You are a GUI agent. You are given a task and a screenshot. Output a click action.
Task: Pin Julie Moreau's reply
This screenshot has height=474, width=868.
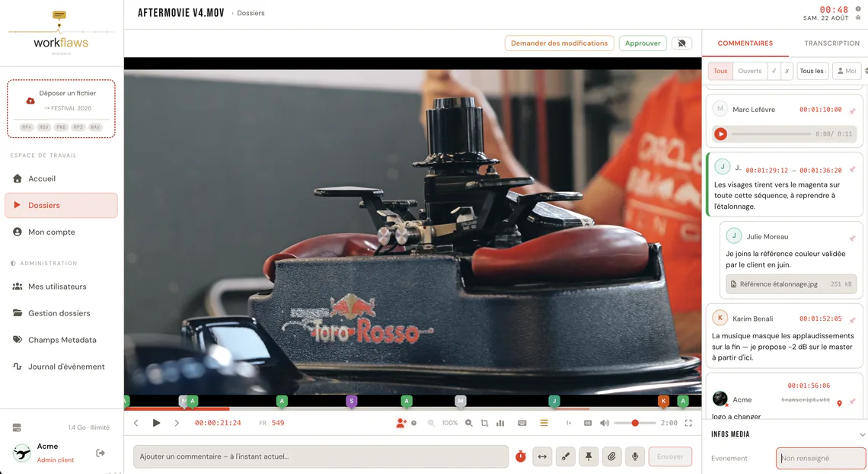point(853,238)
